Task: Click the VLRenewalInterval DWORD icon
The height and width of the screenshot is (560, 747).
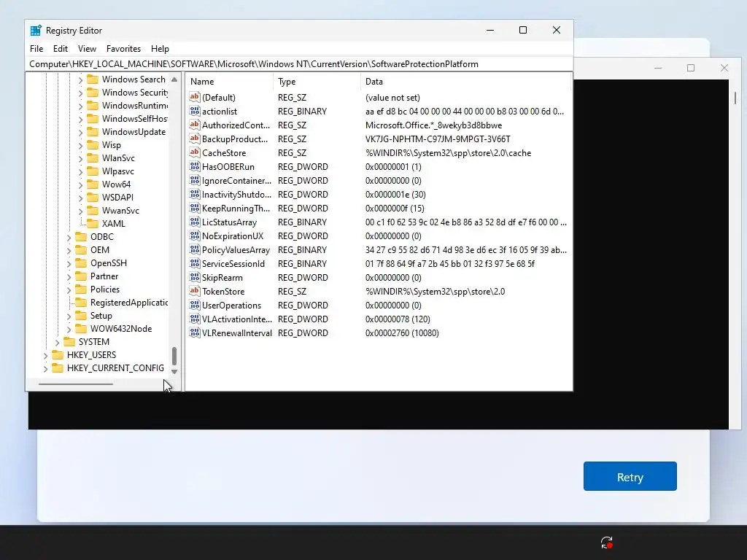Action: coord(194,332)
